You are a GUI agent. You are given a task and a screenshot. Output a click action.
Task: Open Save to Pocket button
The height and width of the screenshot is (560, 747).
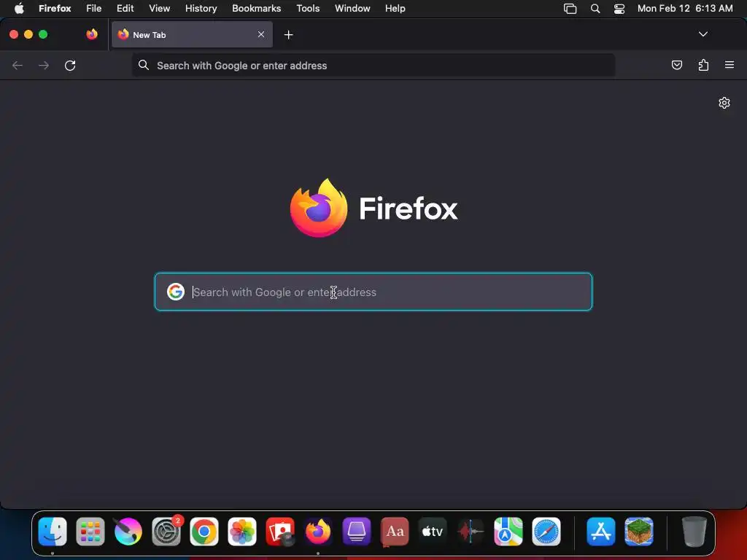(x=676, y=65)
